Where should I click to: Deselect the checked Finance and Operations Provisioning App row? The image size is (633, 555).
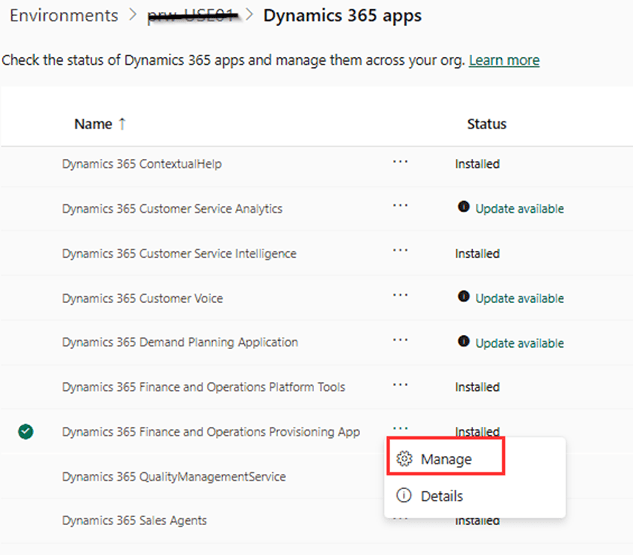point(26,432)
